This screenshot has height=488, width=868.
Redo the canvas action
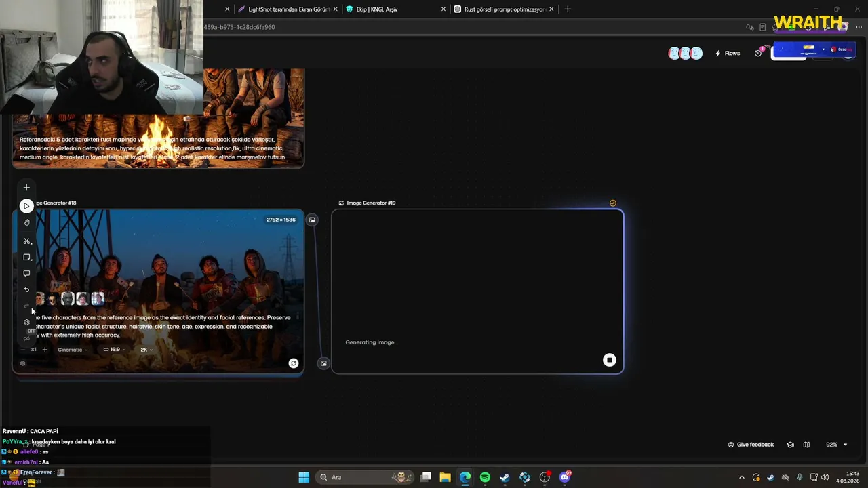pos(26,306)
